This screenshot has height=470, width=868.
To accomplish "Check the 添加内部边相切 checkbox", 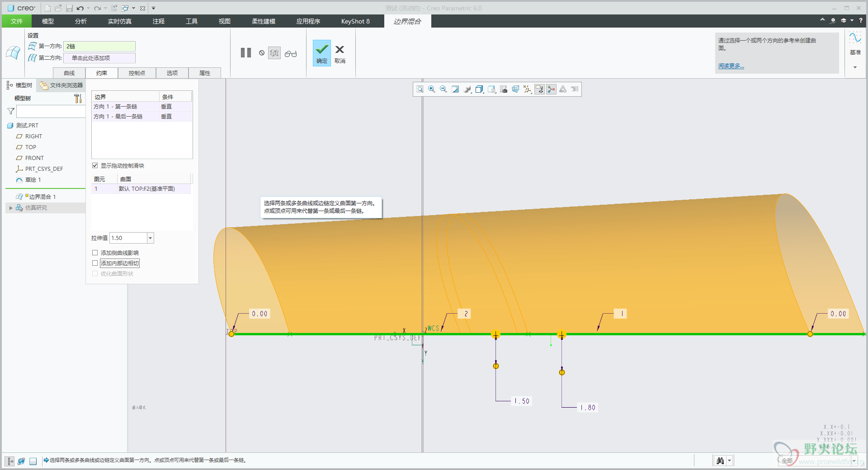I will pyautogui.click(x=95, y=263).
